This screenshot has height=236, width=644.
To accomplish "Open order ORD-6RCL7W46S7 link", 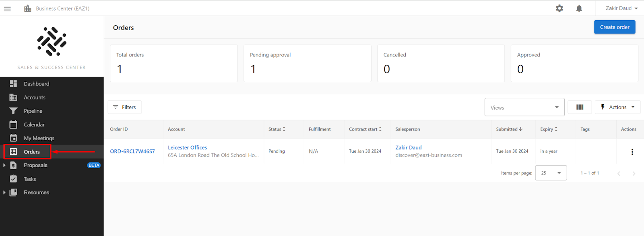I will 132,151.
